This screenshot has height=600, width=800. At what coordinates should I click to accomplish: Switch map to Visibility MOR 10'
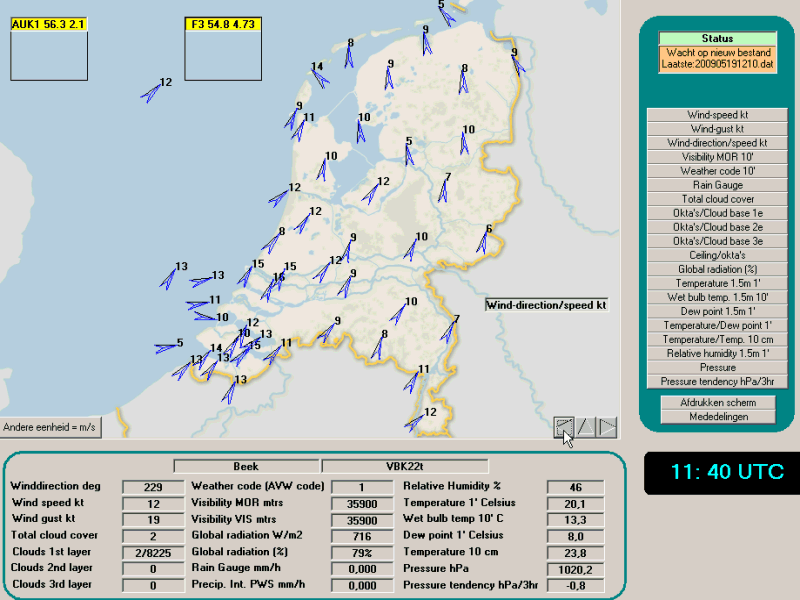[717, 157]
